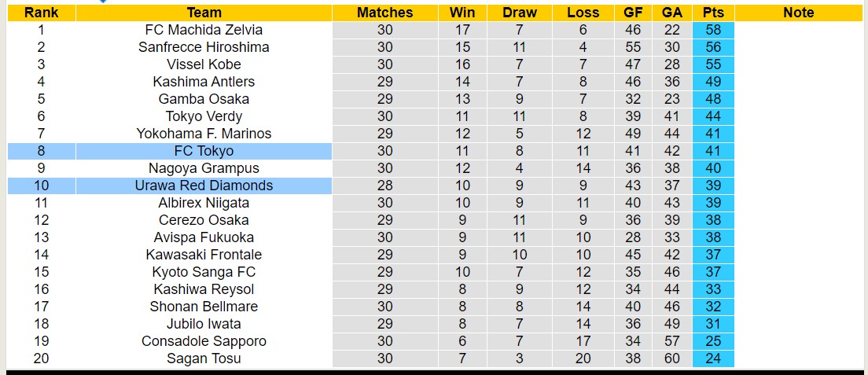The width and height of the screenshot is (868, 375).
Task: Click the GF column header
Action: 633,13
